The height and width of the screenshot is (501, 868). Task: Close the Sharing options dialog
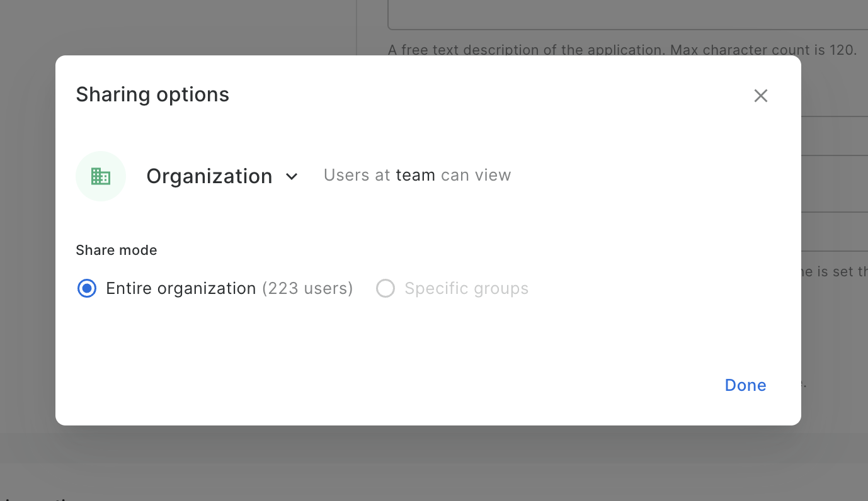click(760, 96)
